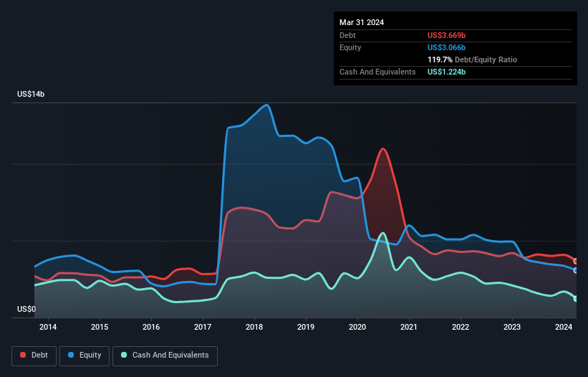Viewport: 588px width, 377px height.
Task: Toggle the Equity series legend button
Action: [85, 355]
